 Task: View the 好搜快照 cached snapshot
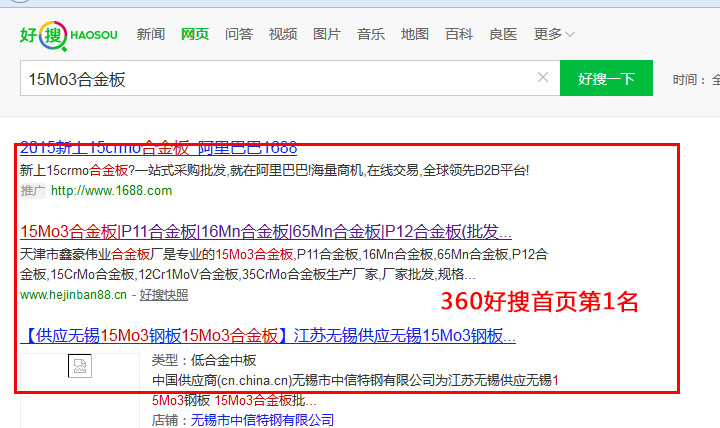163,295
